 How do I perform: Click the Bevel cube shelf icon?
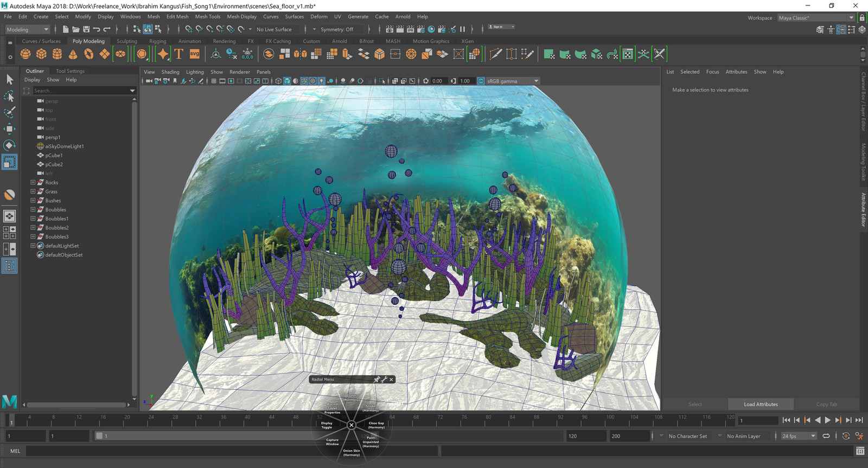[379, 54]
